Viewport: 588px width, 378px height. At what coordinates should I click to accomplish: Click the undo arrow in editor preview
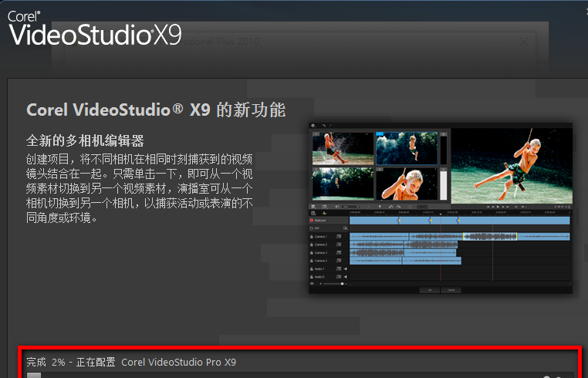click(323, 124)
